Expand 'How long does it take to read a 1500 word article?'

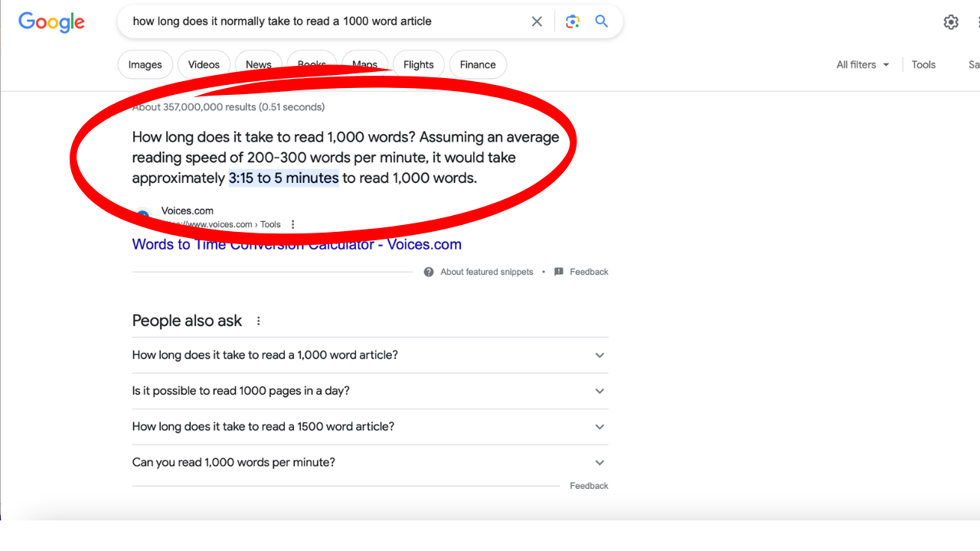click(x=371, y=427)
